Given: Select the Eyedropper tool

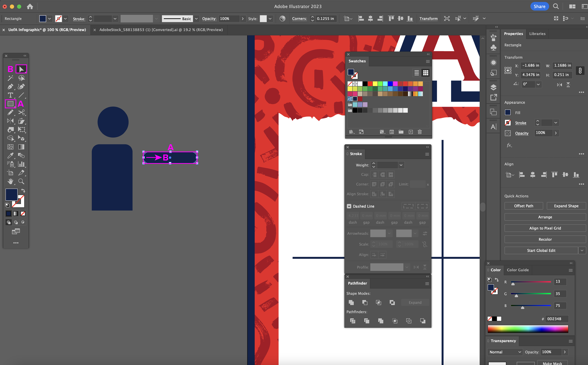Looking at the screenshot, I should 10,155.
